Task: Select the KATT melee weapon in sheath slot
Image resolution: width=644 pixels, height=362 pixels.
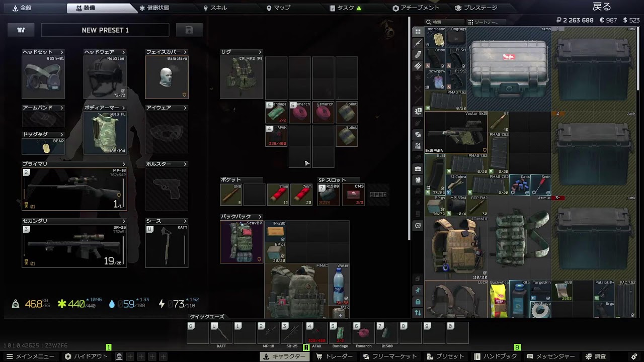Action: (167, 246)
